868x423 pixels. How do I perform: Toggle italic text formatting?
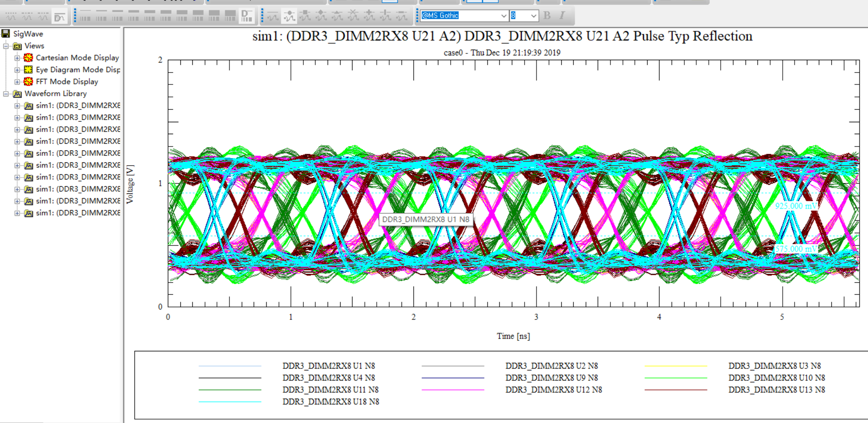(x=562, y=16)
